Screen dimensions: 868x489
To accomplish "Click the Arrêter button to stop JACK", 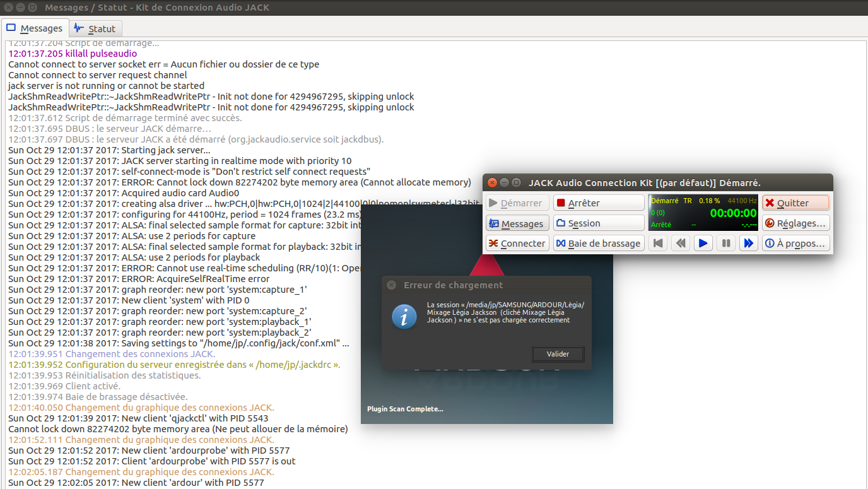I will point(599,203).
